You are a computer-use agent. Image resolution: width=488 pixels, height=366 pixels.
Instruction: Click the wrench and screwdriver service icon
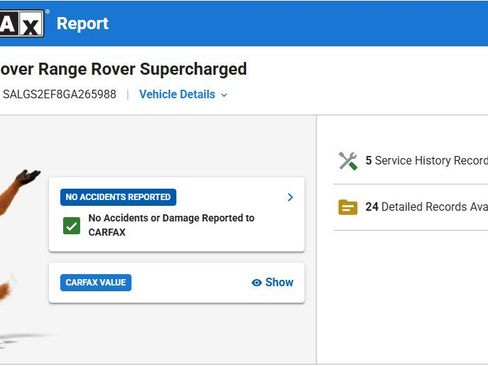pyautogui.click(x=348, y=161)
